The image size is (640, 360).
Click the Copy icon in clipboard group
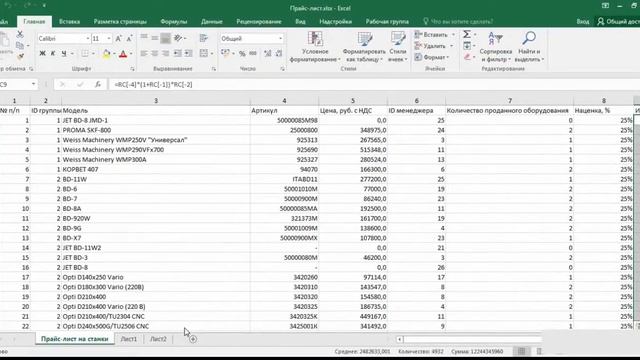click(20, 45)
